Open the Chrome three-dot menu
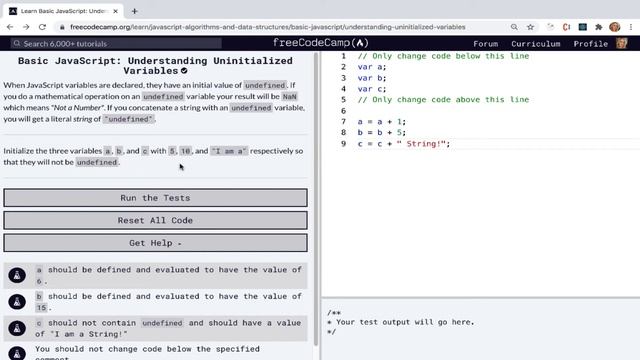The height and width of the screenshot is (360, 640). [x=631, y=27]
